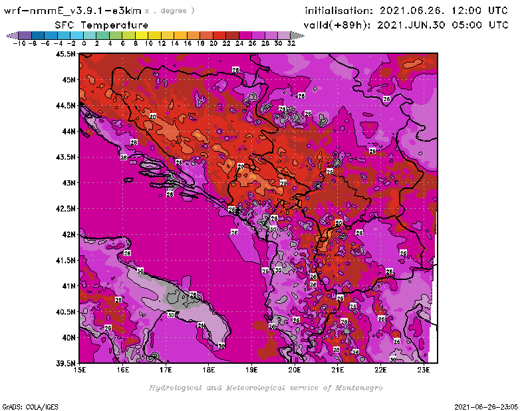
Task: Click the dark red legend swatch between 22 and 24
Action: [x=232, y=35]
